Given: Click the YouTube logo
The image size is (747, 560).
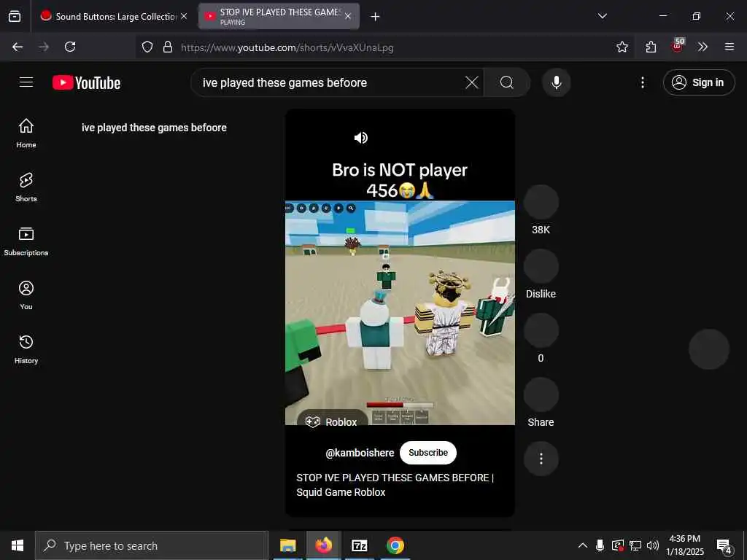Looking at the screenshot, I should (x=86, y=83).
